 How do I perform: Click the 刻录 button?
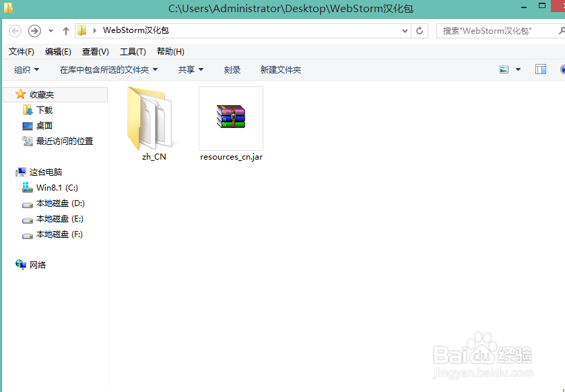pos(232,69)
